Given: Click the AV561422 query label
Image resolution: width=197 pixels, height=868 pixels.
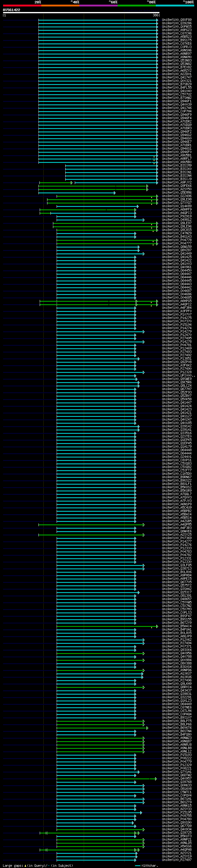Looking at the screenshot, I should pyautogui.click(x=11, y=10).
